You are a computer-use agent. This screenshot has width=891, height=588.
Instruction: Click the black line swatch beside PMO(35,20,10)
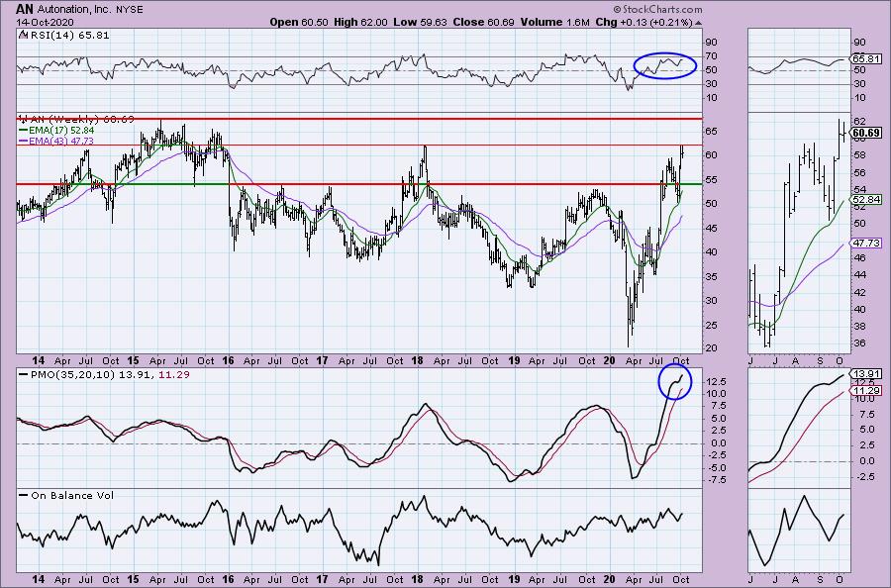click(x=24, y=374)
